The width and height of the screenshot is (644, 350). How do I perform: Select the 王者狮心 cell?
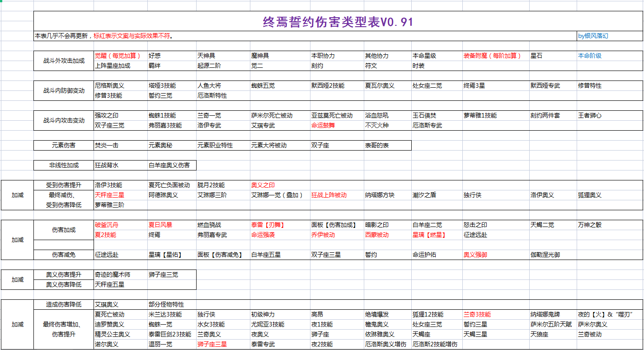click(x=610, y=115)
